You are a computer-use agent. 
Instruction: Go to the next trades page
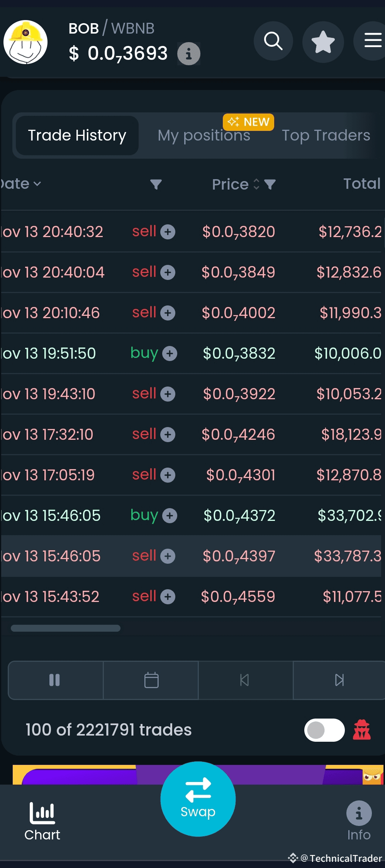coord(339,680)
